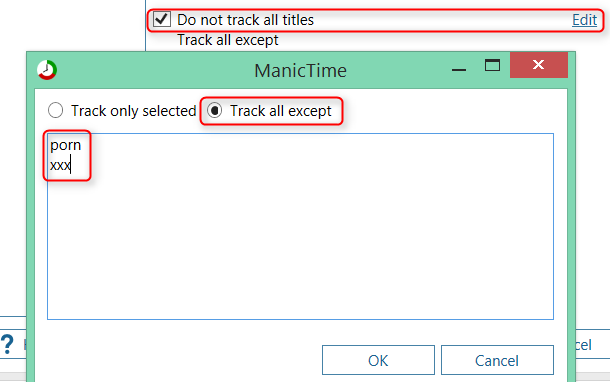Click the ManicTime clock logo icon
Image resolution: width=610 pixels, height=382 pixels.
[47, 70]
